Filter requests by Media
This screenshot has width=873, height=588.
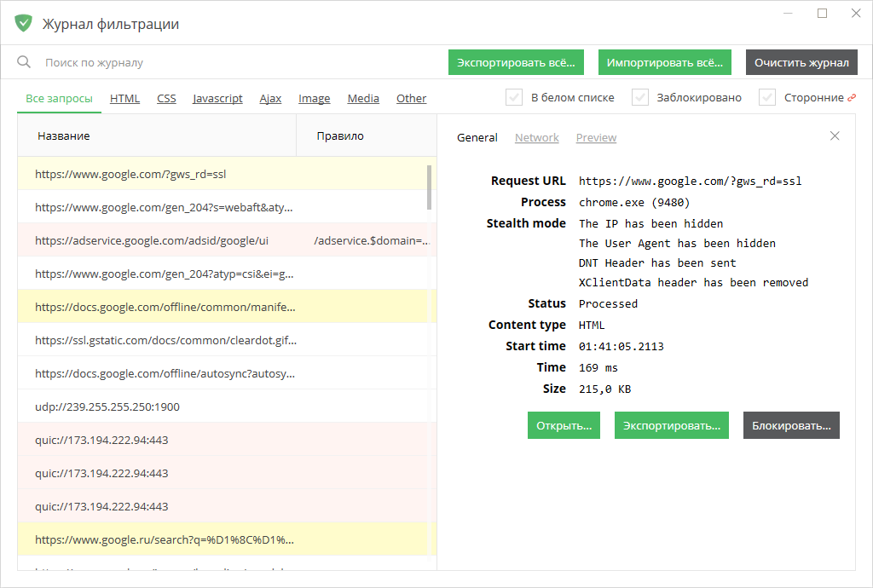click(363, 99)
